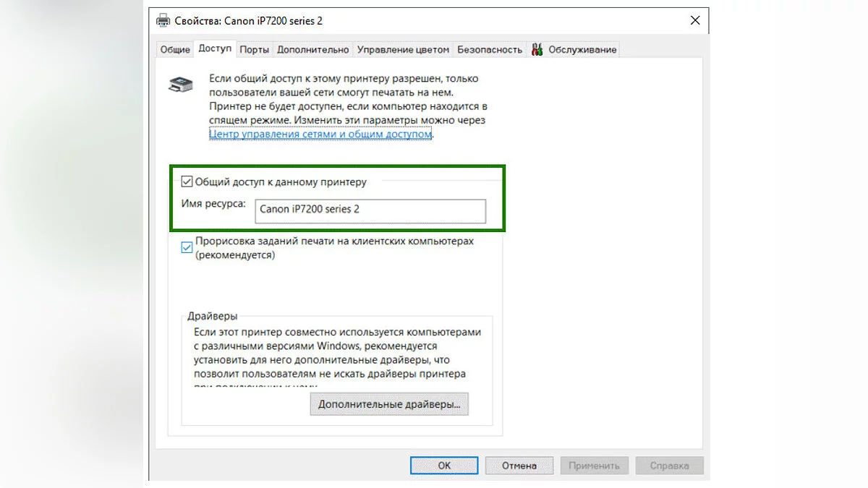Open the Дополнительно tab

tap(313, 50)
